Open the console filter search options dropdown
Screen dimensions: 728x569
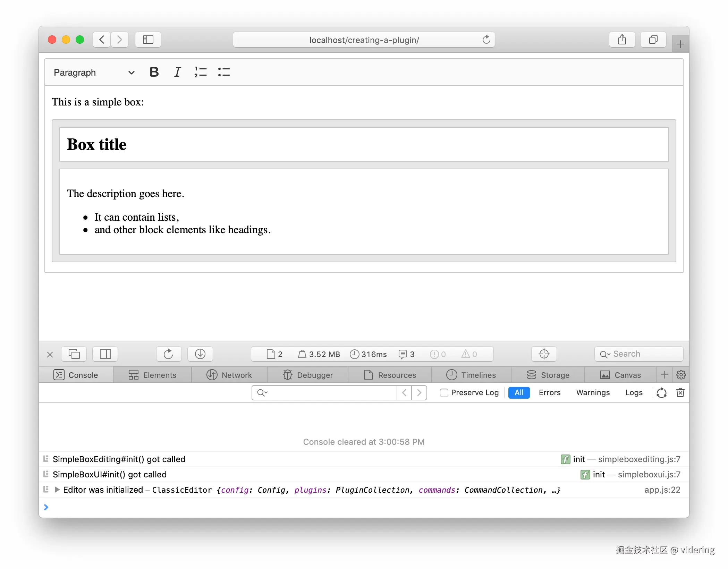(262, 392)
